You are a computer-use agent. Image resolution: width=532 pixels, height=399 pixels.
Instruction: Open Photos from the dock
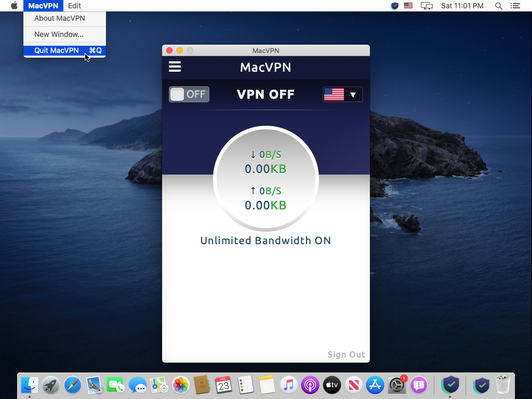[x=180, y=385]
